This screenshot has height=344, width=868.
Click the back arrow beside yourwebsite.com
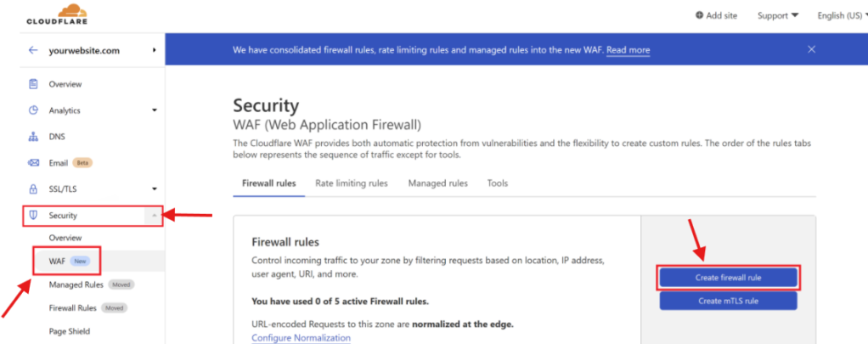pos(33,50)
